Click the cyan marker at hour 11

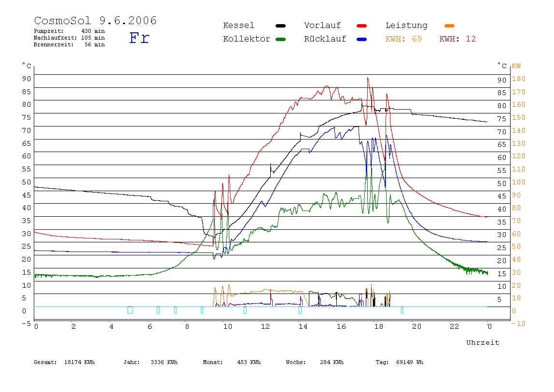[245, 310]
